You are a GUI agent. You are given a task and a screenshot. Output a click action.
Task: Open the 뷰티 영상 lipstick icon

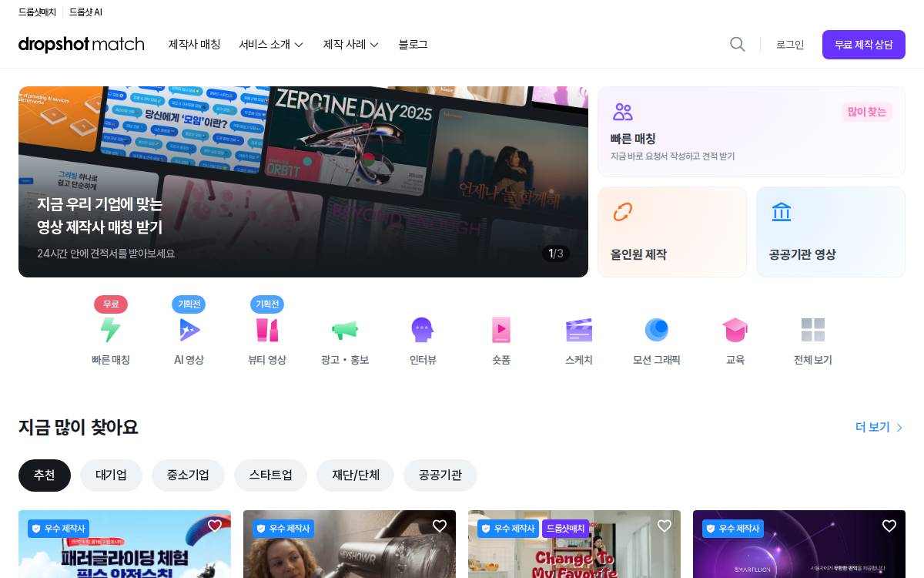pos(267,330)
